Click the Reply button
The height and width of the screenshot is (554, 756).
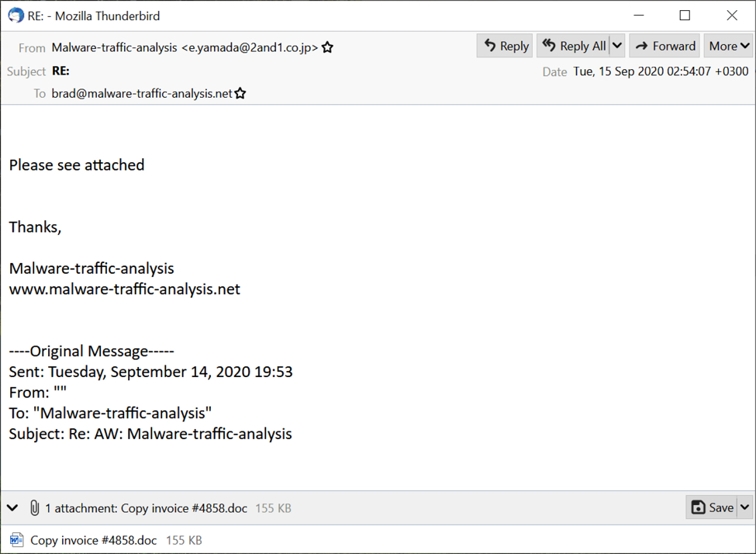(504, 46)
